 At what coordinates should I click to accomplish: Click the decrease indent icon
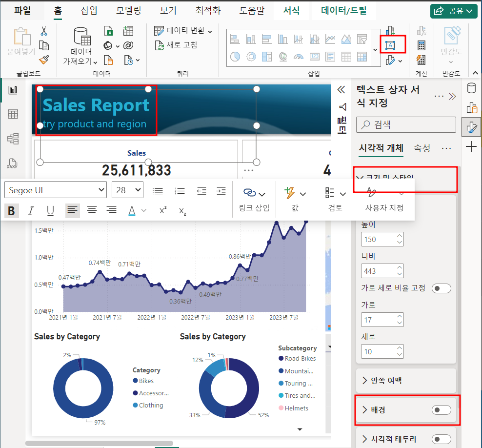tap(201, 191)
